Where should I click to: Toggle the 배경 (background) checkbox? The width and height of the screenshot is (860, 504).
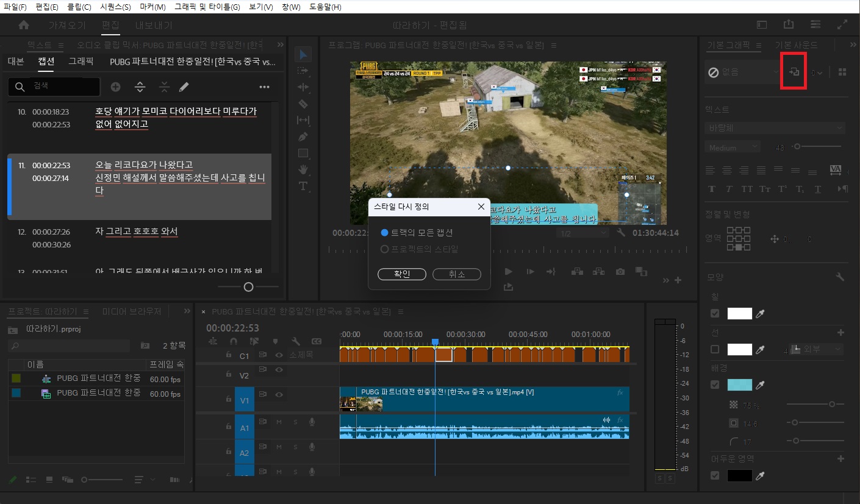pos(715,385)
